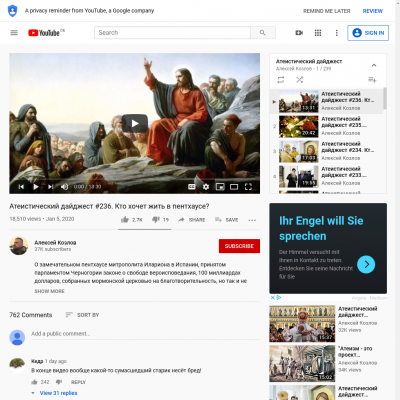Open the YouTube apps grid
Image resolution: width=400 pixels, height=400 pixels.
(x=318, y=33)
